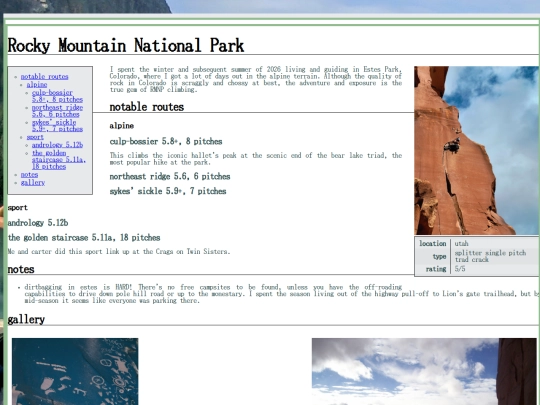Click the red rock climber photo
540x405 pixels.
click(477, 150)
